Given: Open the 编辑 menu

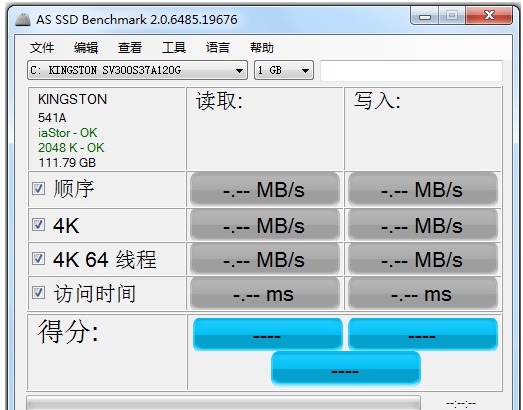Looking at the screenshot, I should [x=86, y=48].
